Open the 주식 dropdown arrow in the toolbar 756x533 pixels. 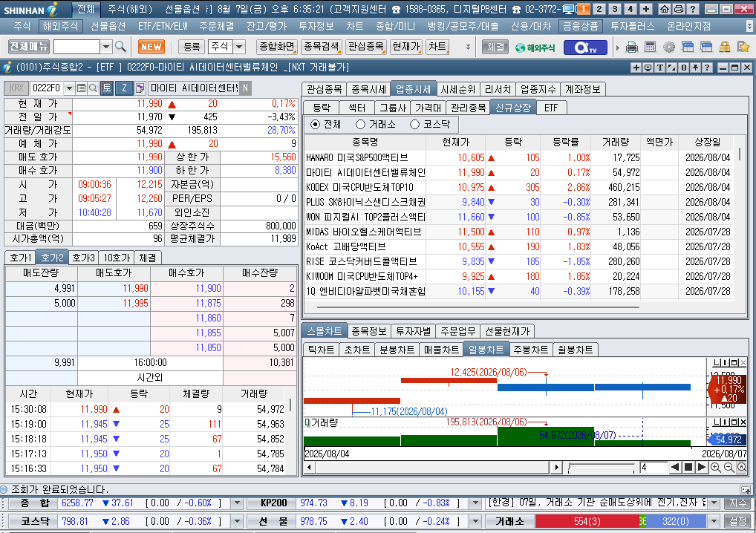click(x=239, y=47)
